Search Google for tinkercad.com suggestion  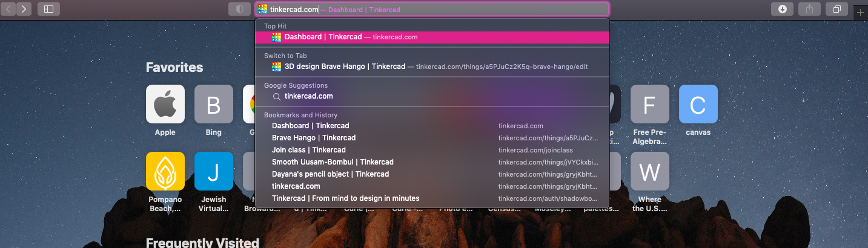click(x=432, y=96)
